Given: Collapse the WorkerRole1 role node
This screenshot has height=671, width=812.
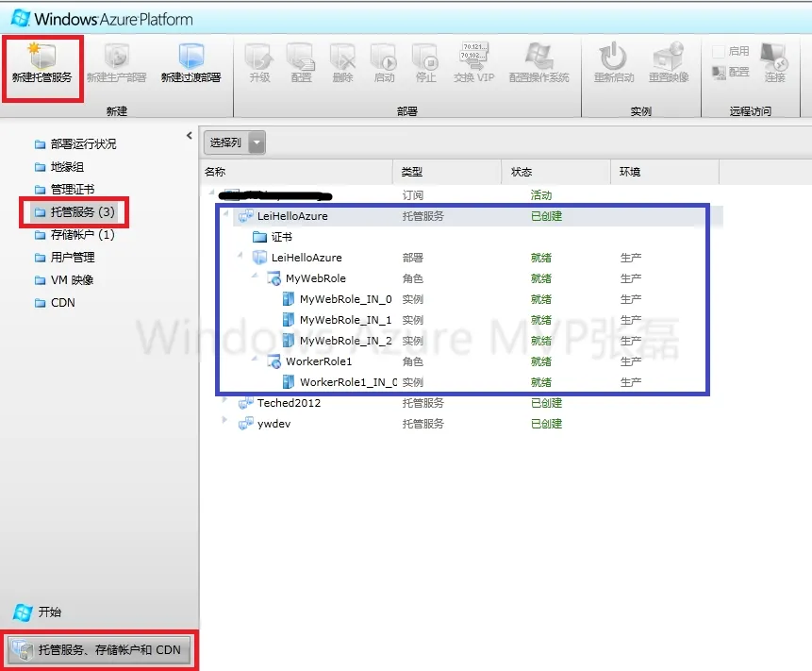Looking at the screenshot, I should (255, 358).
